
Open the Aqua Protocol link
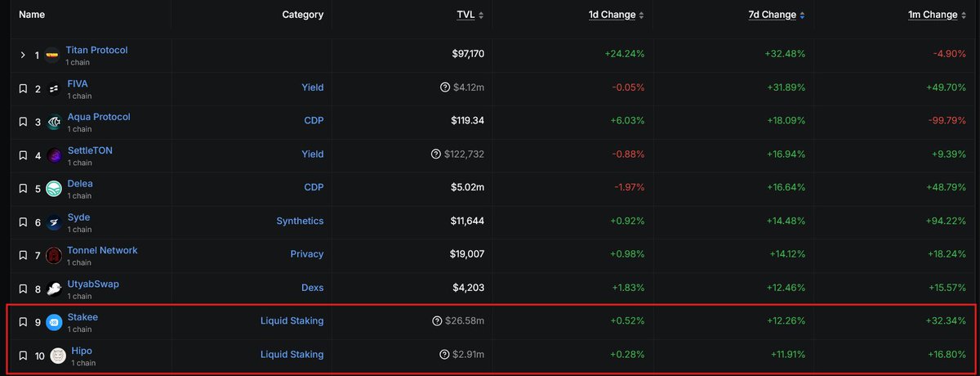tap(99, 117)
